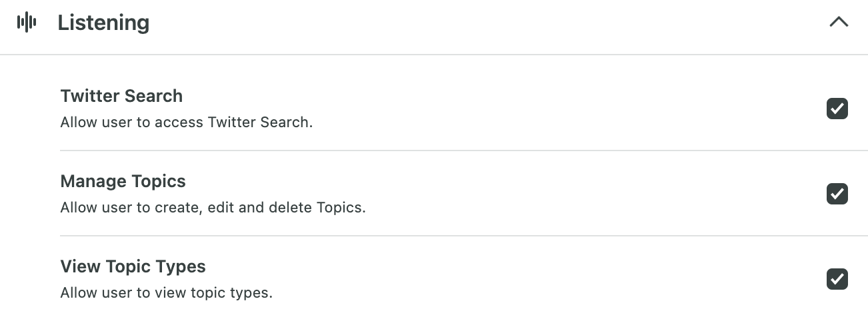Click the Listening waveform icon
Screen dimensions: 868x313
point(27,23)
